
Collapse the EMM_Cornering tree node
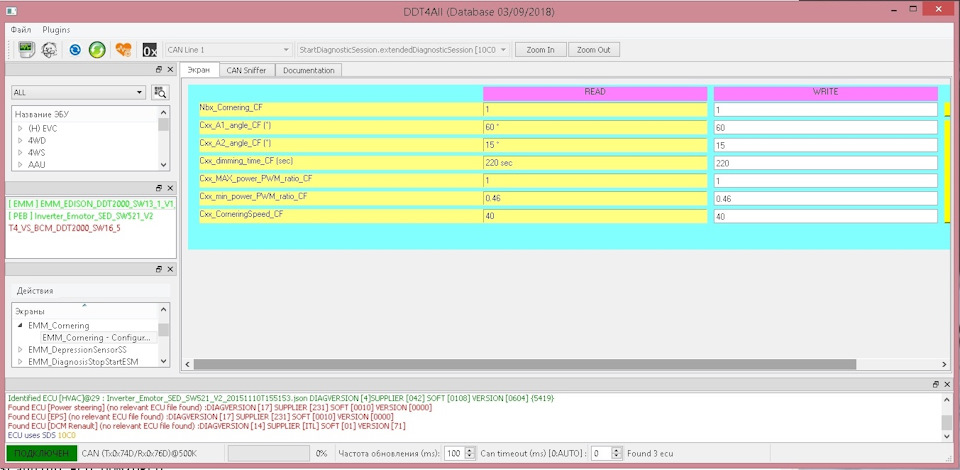click(20, 326)
